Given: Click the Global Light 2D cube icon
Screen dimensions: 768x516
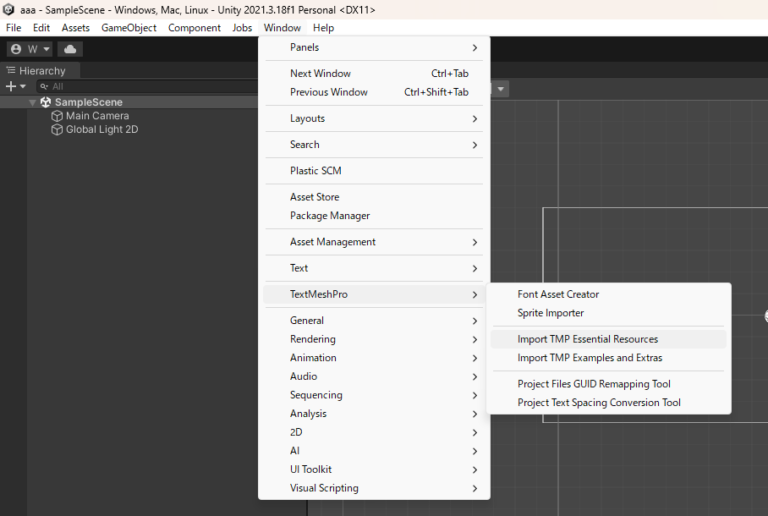Looking at the screenshot, I should pos(57,130).
